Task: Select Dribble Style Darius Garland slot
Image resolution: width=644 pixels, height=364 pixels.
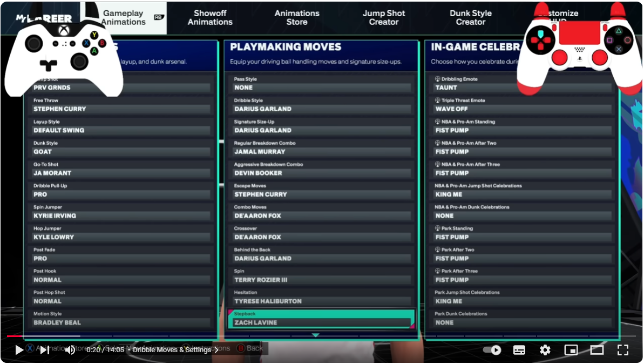Action: tap(321, 105)
